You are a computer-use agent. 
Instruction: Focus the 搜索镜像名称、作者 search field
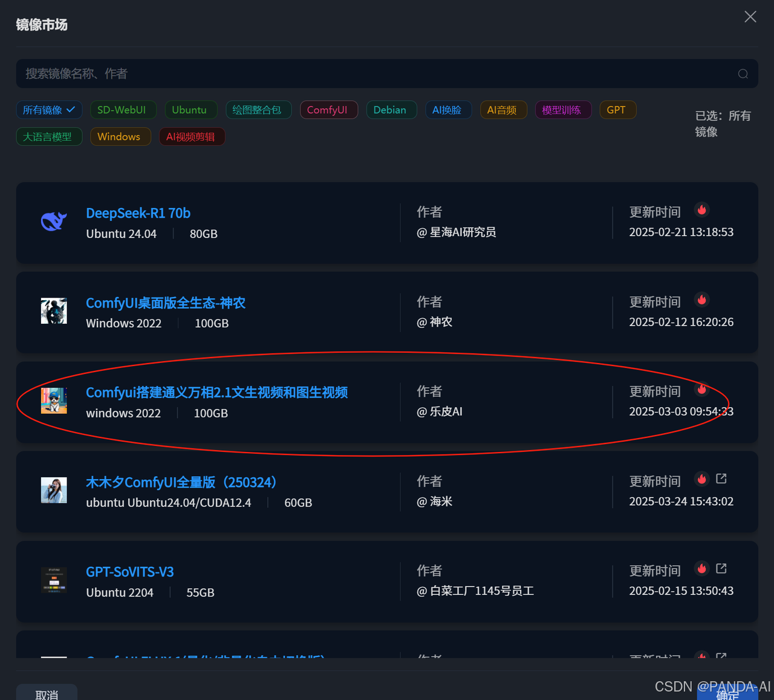(x=387, y=74)
